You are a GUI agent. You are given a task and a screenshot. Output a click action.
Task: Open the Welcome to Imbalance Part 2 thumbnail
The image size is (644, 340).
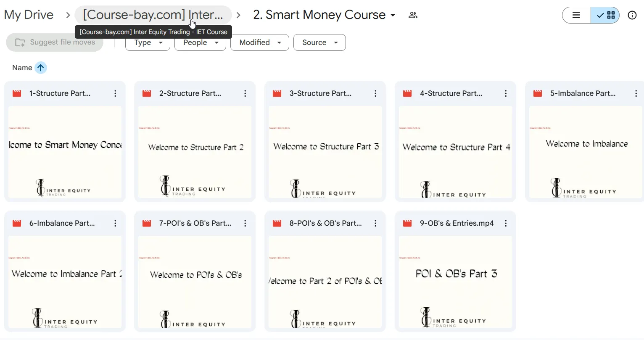[65, 282]
